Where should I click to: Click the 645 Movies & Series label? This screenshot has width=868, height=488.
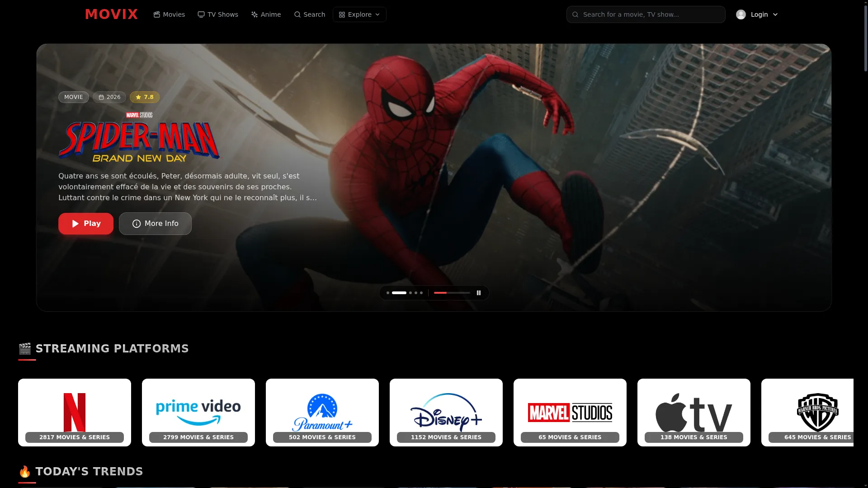811,437
